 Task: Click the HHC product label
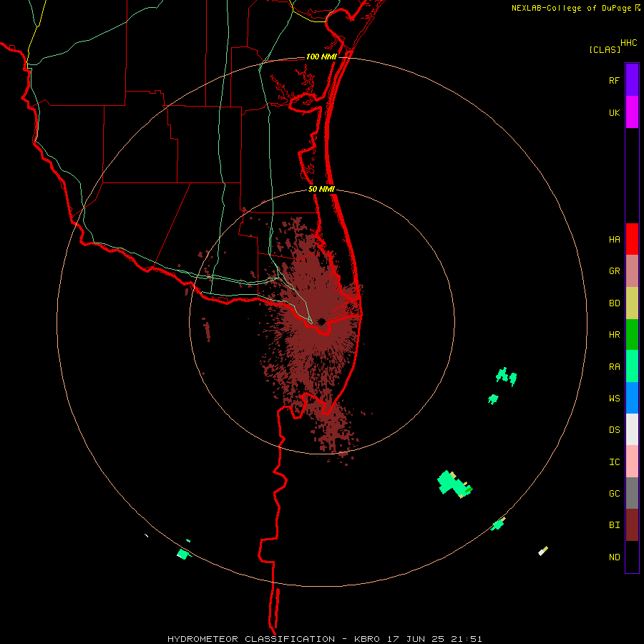[x=629, y=43]
